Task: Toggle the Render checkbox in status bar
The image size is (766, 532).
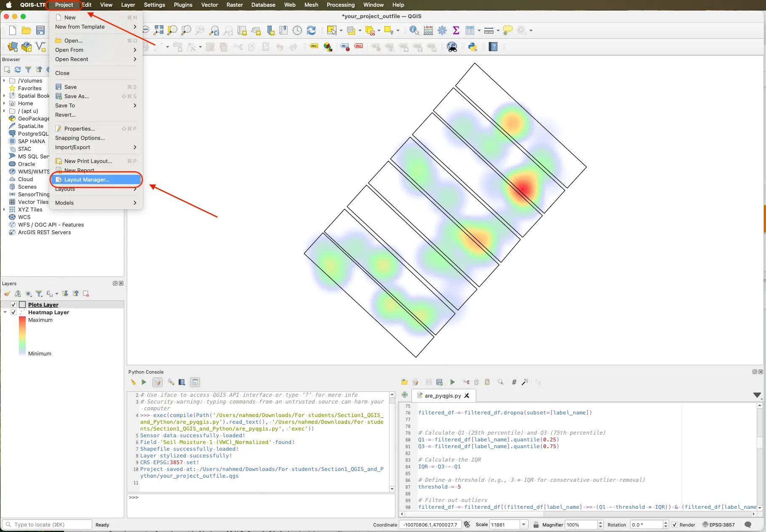Action: [x=675, y=524]
